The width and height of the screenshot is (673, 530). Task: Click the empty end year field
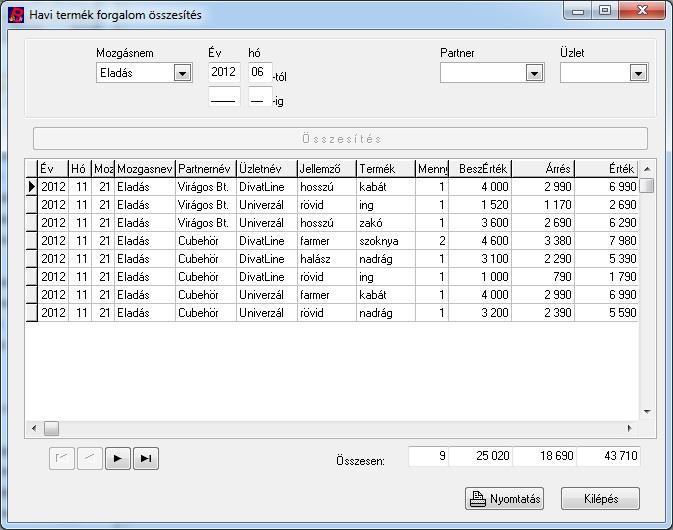(224, 97)
